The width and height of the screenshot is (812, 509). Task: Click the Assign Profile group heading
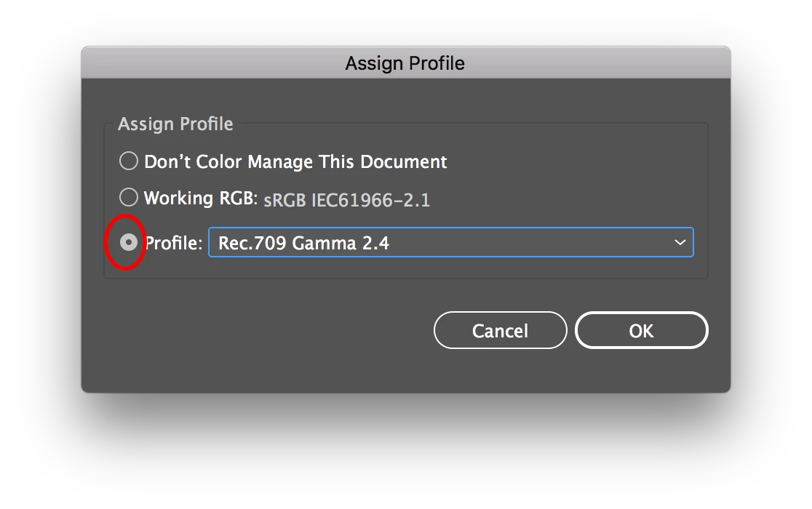[x=175, y=124]
